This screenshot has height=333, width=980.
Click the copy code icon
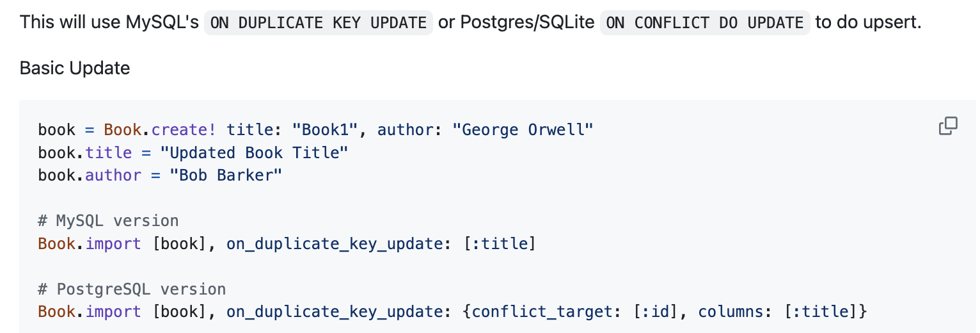947,126
